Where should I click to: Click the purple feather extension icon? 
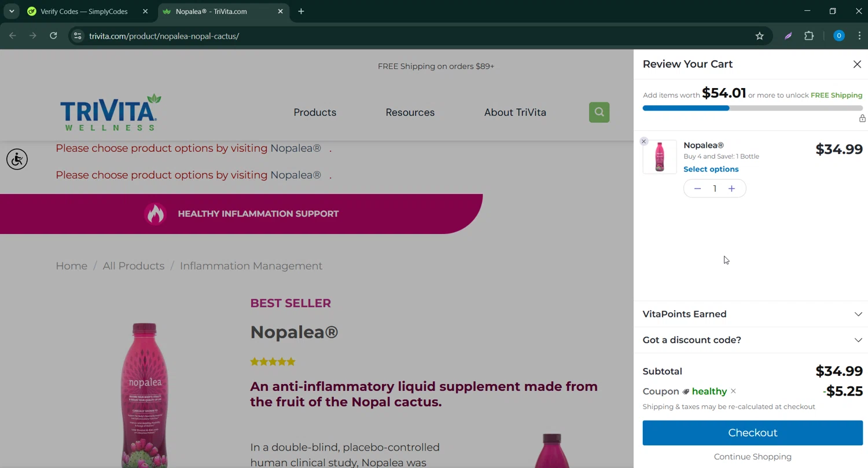point(788,36)
